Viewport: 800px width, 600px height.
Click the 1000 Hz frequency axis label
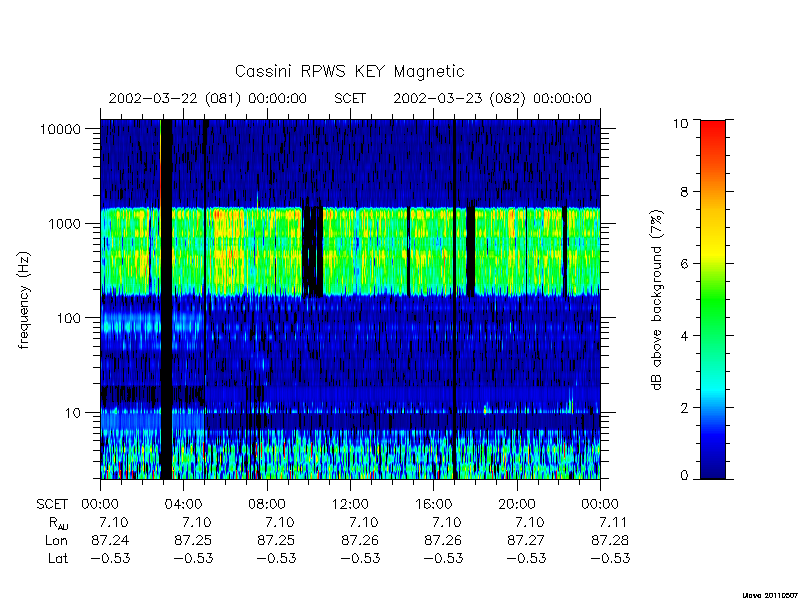click(65, 224)
